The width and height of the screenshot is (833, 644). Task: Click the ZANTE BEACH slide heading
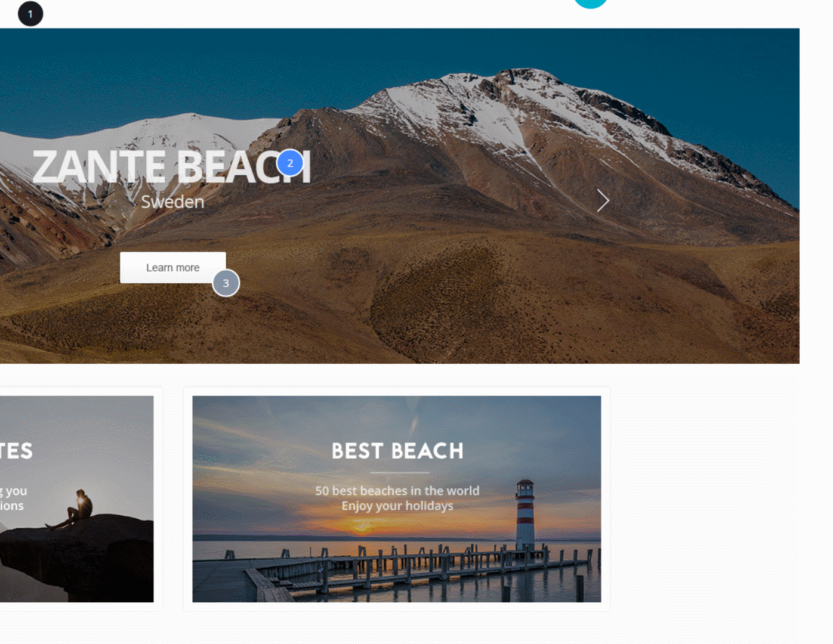[172, 166]
